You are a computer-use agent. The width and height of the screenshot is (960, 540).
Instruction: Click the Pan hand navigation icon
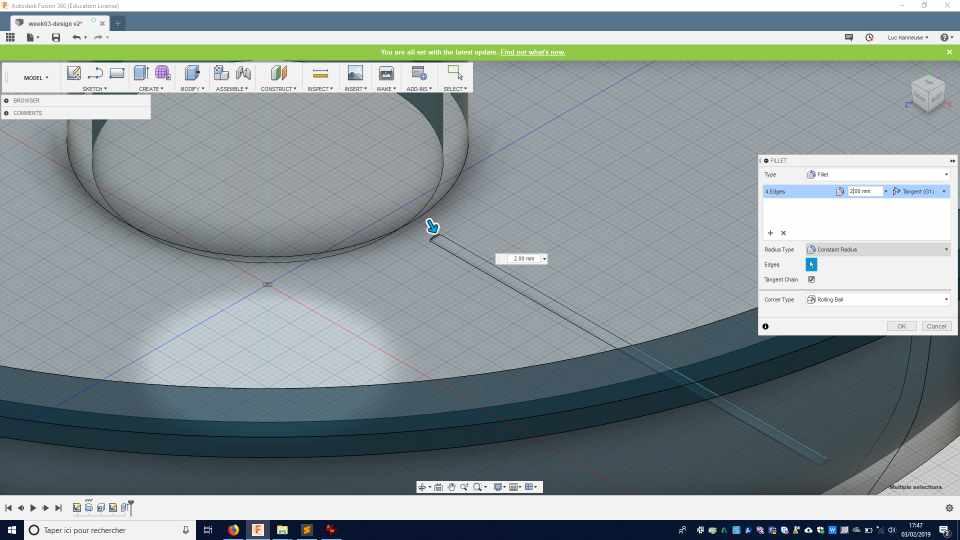tap(452, 487)
